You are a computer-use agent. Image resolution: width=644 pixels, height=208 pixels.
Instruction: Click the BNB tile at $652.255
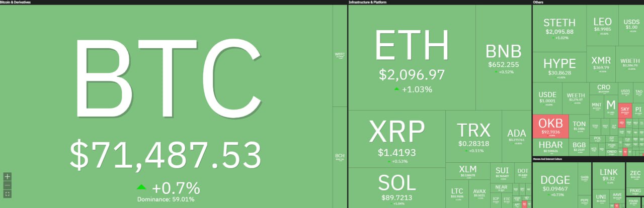point(503,58)
